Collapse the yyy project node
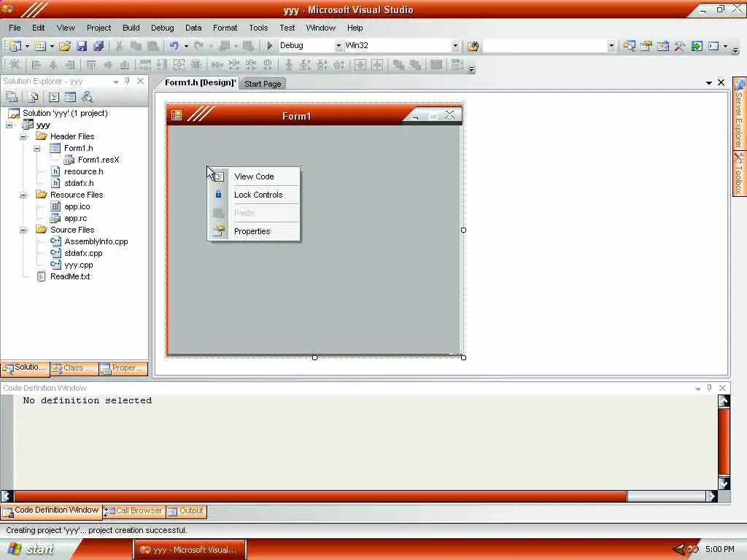This screenshot has width=747, height=560. pyautogui.click(x=9, y=125)
